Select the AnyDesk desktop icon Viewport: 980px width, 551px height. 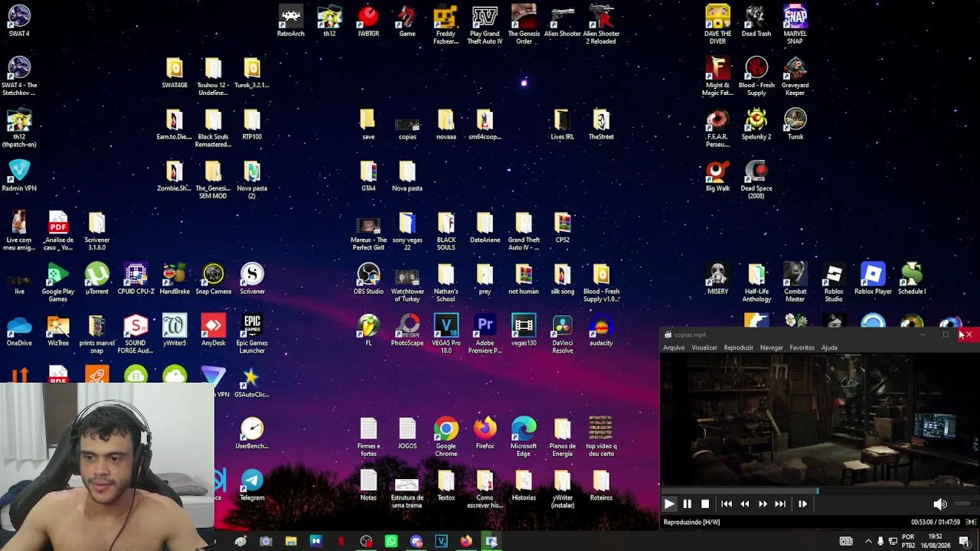(214, 331)
